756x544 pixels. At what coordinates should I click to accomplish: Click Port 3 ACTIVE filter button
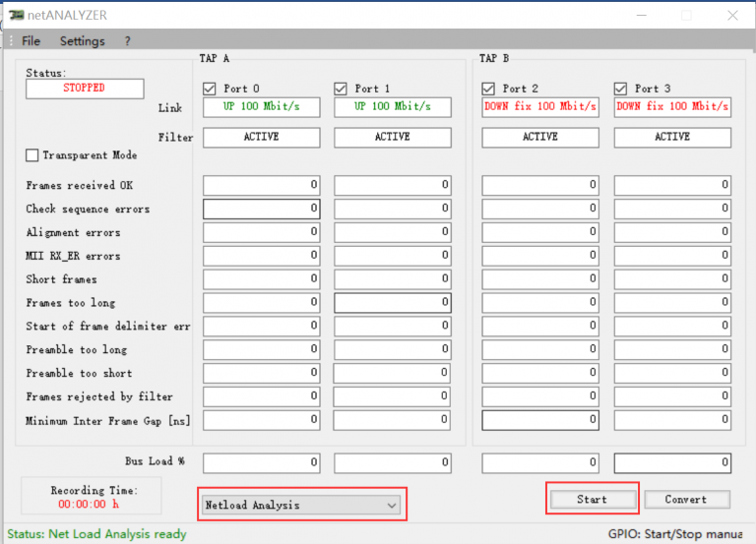pyautogui.click(x=672, y=138)
